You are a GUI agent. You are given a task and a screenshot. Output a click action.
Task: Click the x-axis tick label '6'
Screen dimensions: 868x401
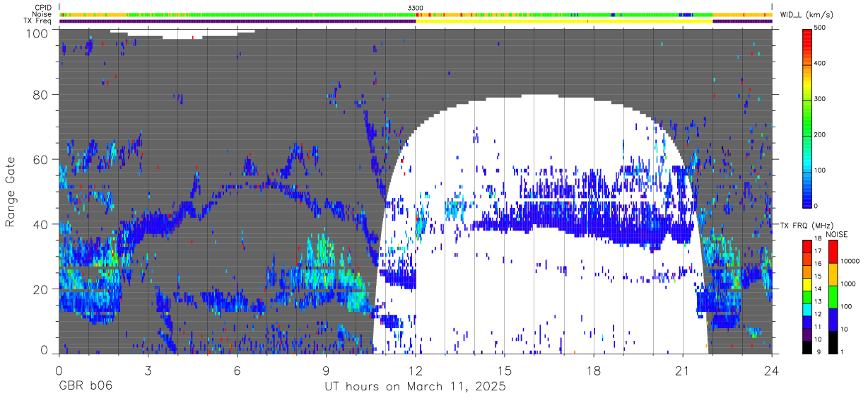tap(237, 370)
